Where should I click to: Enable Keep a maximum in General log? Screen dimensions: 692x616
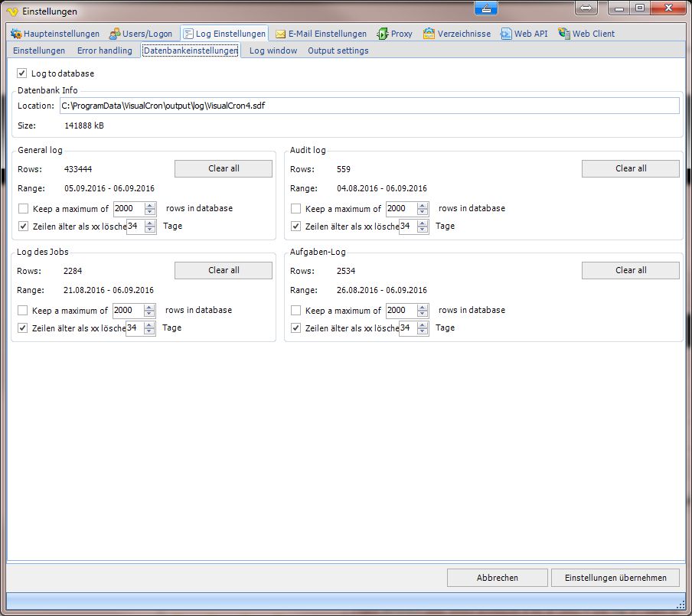(x=23, y=209)
